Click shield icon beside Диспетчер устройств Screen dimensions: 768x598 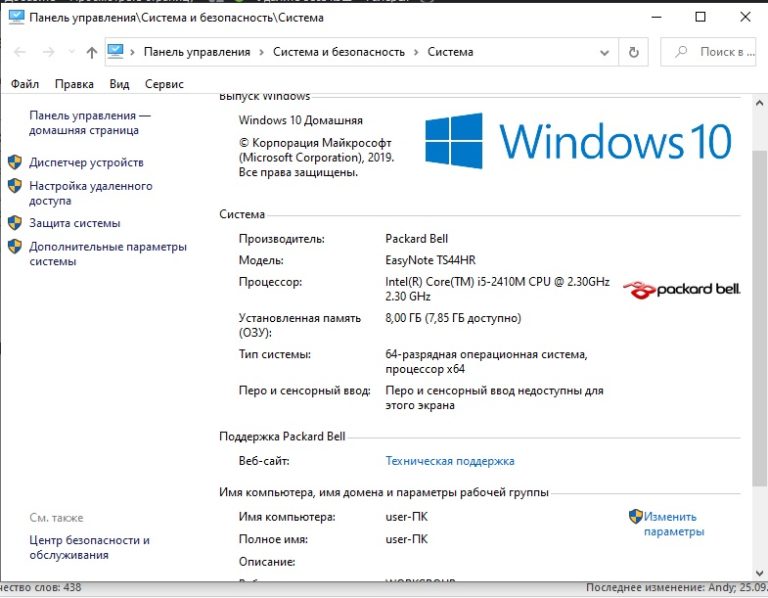[x=15, y=162]
